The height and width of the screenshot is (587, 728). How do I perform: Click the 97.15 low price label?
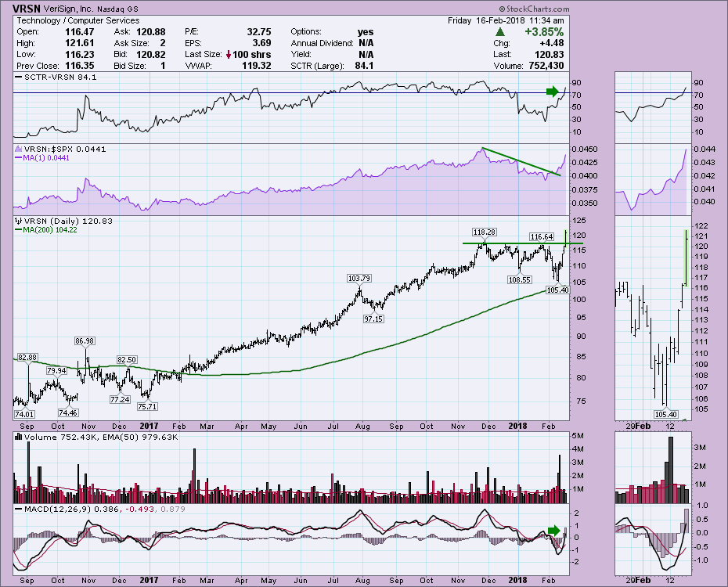click(373, 319)
